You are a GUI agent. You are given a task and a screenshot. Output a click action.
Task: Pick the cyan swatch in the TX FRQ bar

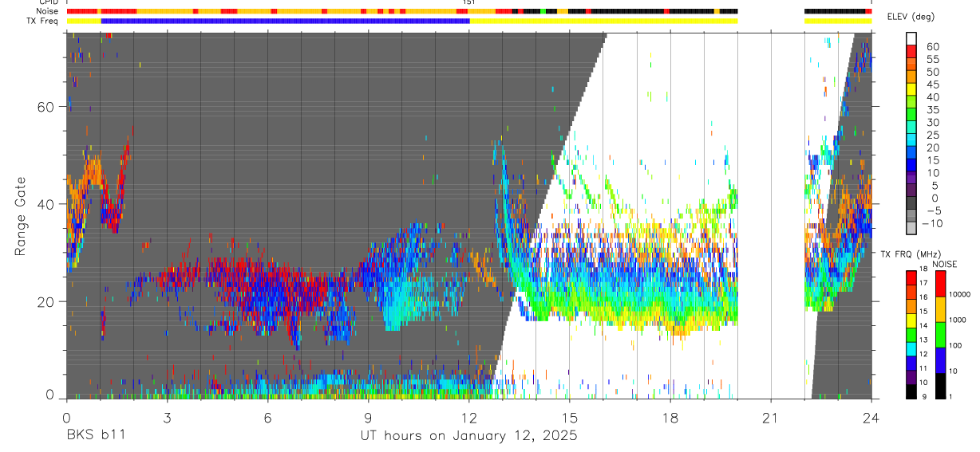coord(911,348)
